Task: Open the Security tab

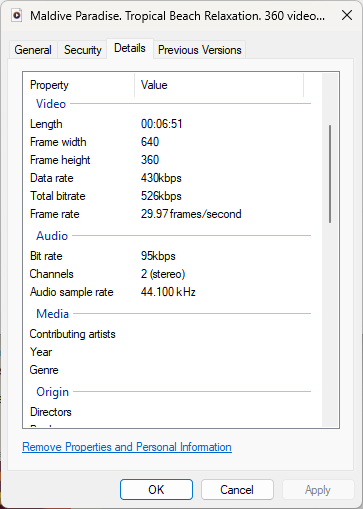Action: tap(82, 50)
